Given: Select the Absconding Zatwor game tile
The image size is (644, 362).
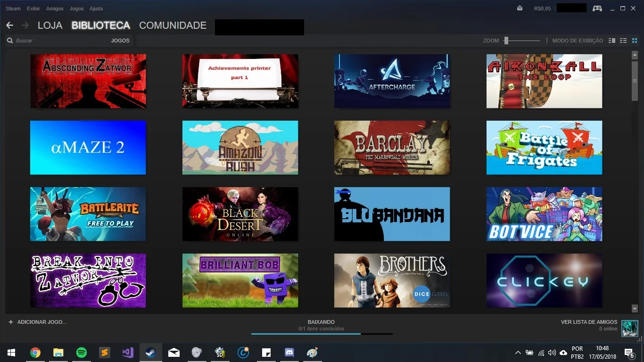Looking at the screenshot, I should point(88,81).
